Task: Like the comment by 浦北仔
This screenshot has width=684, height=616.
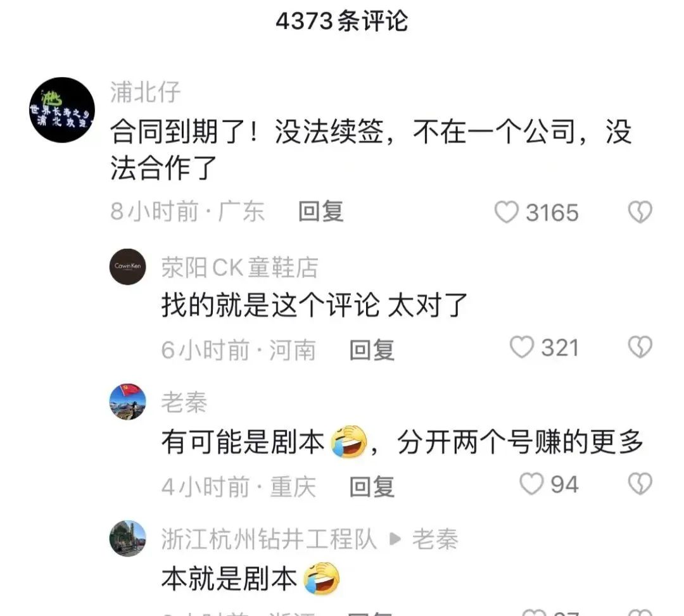Action: coord(506,212)
